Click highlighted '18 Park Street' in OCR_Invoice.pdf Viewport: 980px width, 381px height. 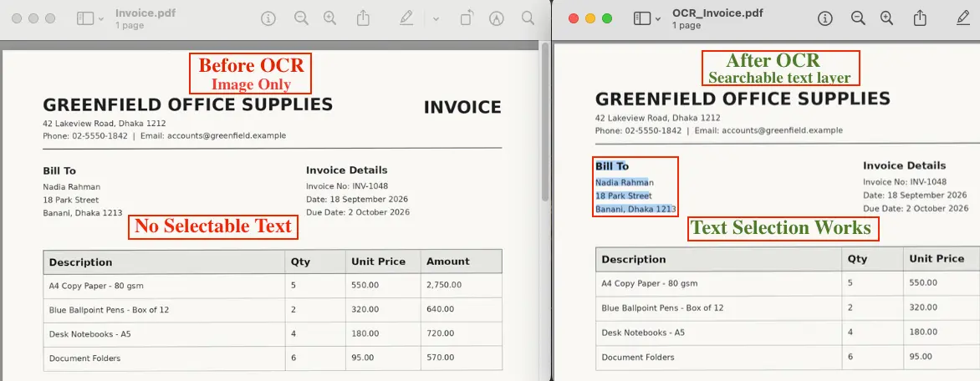(623, 196)
